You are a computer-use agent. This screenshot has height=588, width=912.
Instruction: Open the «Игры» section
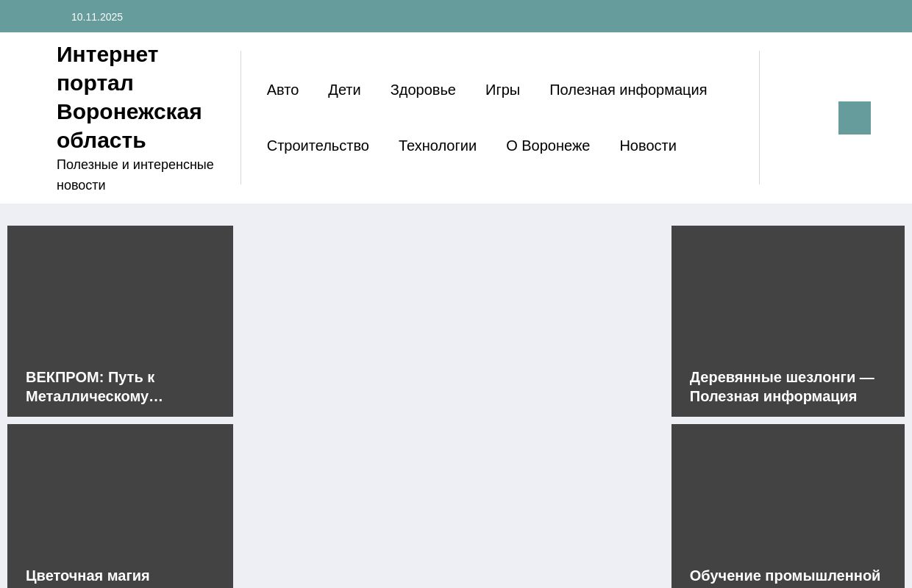coord(502,90)
